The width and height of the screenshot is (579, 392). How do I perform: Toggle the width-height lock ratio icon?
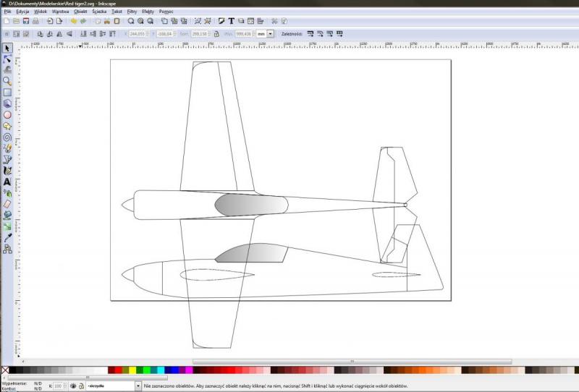pyautogui.click(x=217, y=33)
